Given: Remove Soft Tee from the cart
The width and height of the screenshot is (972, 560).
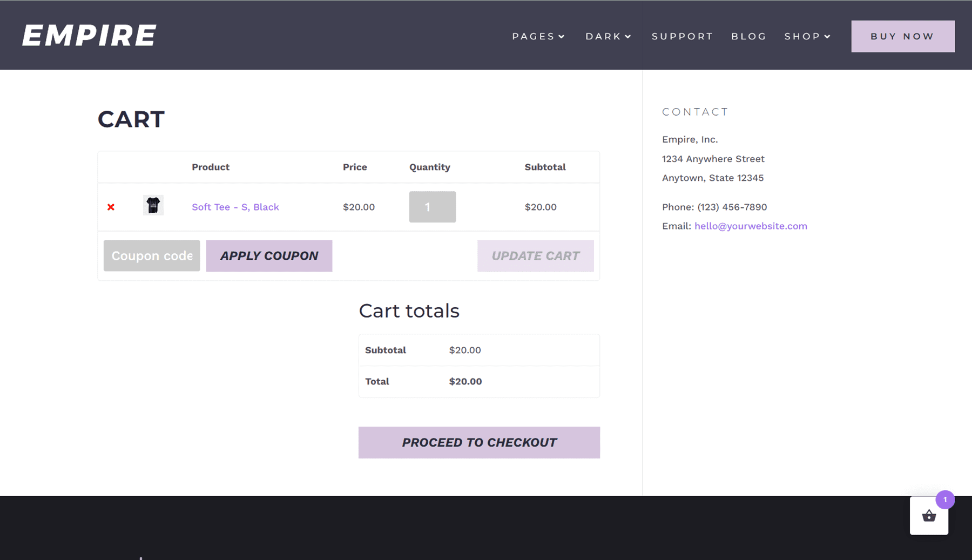Looking at the screenshot, I should click(x=110, y=207).
